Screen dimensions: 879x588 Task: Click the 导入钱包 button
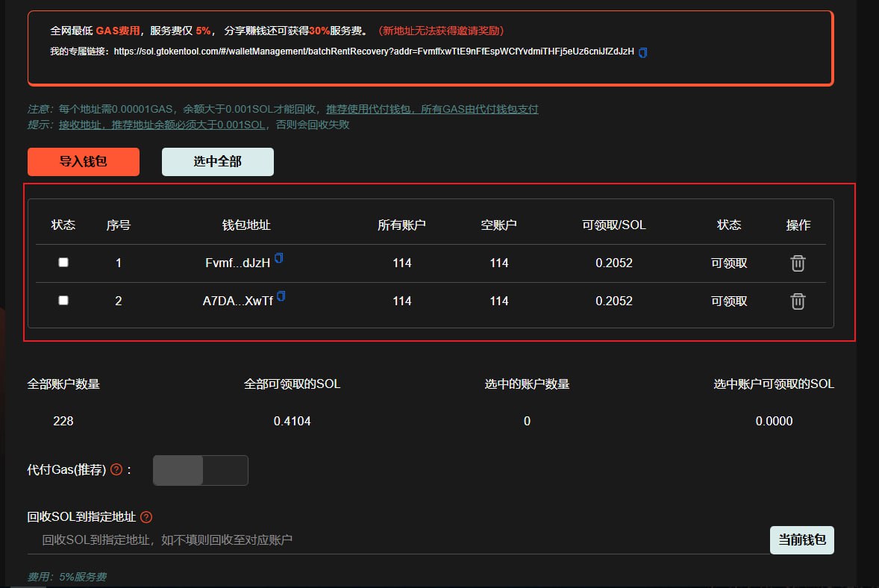[84, 162]
